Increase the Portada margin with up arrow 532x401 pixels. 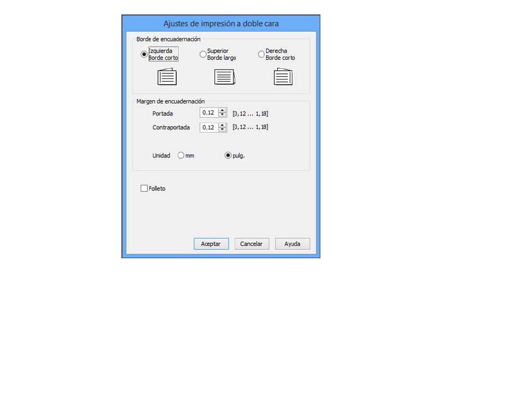pos(222,111)
